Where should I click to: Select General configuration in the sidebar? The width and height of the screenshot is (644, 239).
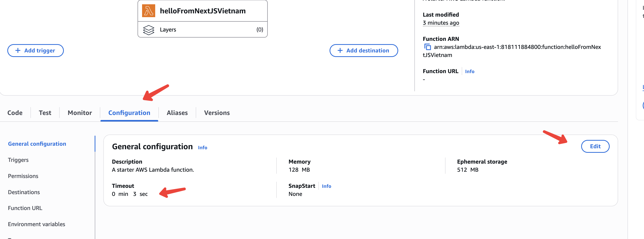tap(37, 144)
